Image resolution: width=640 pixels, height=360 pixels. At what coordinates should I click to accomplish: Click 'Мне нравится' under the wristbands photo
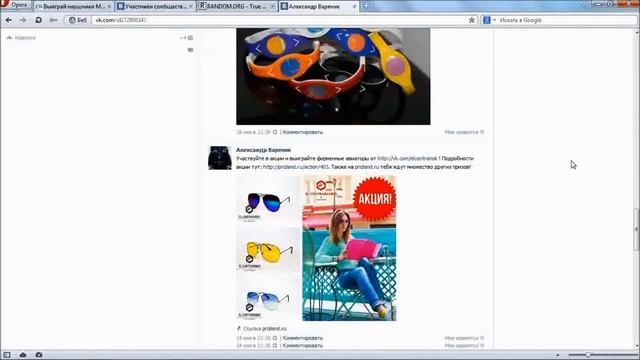coord(464,132)
